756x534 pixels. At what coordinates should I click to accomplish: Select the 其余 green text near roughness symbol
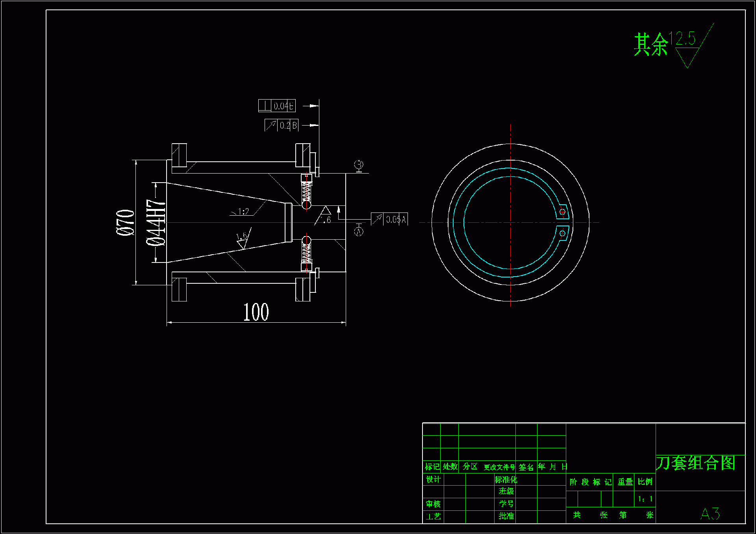[650, 44]
